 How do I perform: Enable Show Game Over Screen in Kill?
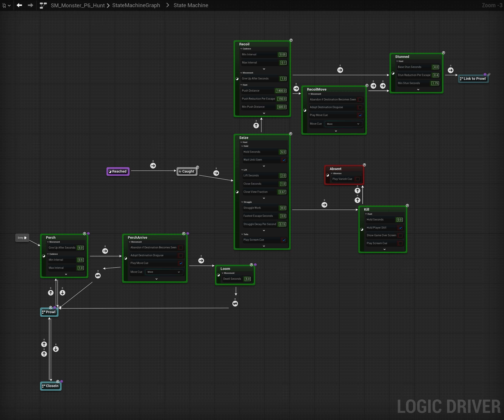401,235
